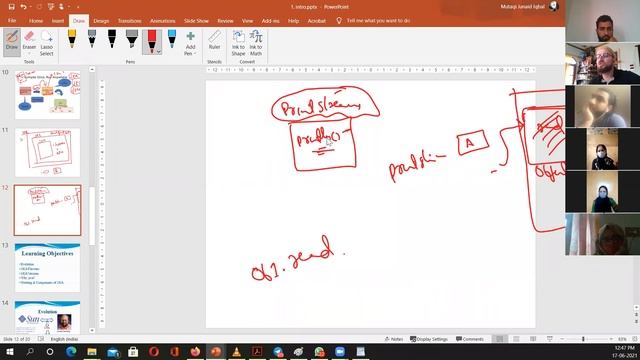This screenshot has width=640, height=360.
Task: Click slide panel scroll up arrow
Action: (92, 70)
